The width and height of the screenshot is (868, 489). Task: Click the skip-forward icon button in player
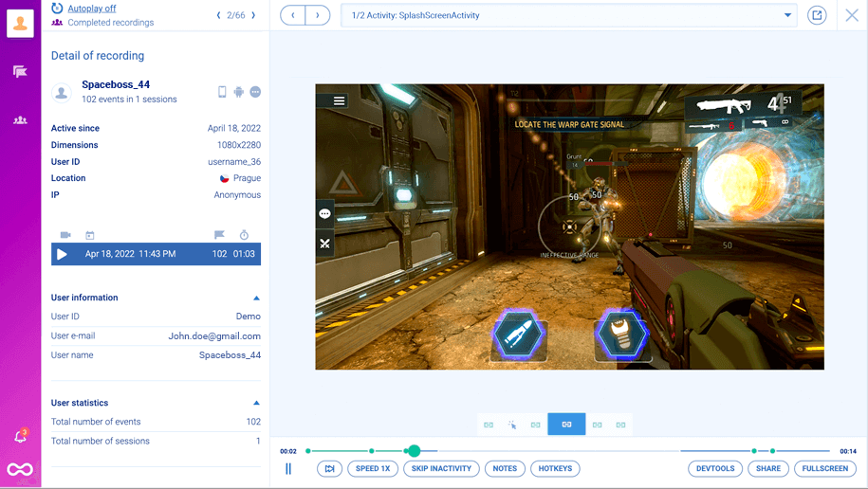[x=329, y=468]
